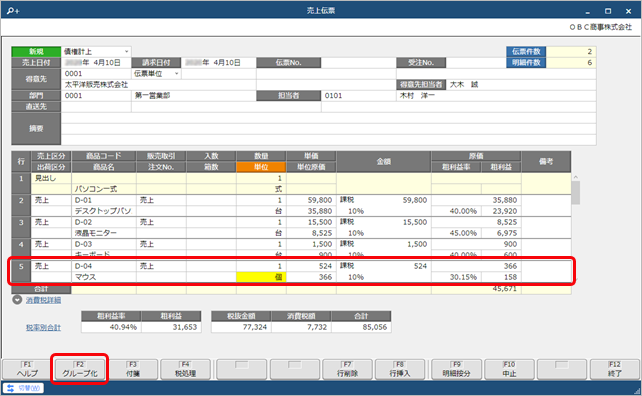The width and height of the screenshot is (642, 396).
Task: Click the 得意先 code field 0001
Action: pyautogui.click(x=96, y=74)
